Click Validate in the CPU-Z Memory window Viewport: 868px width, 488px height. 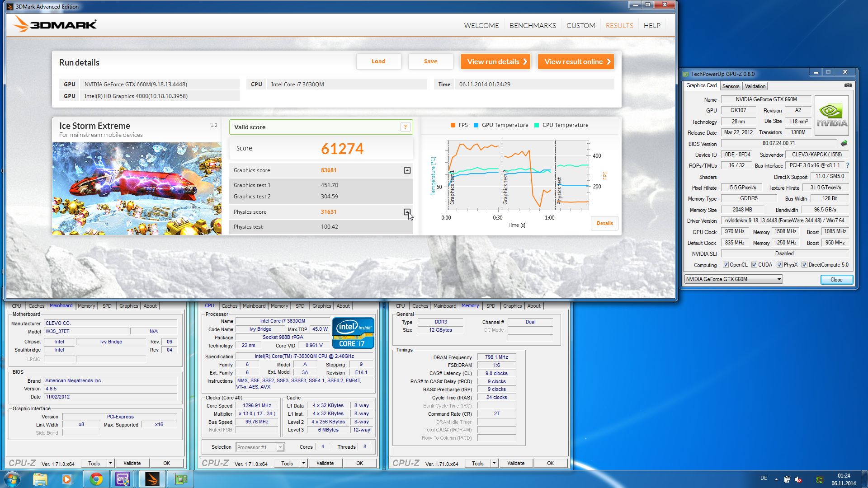pyautogui.click(x=516, y=463)
